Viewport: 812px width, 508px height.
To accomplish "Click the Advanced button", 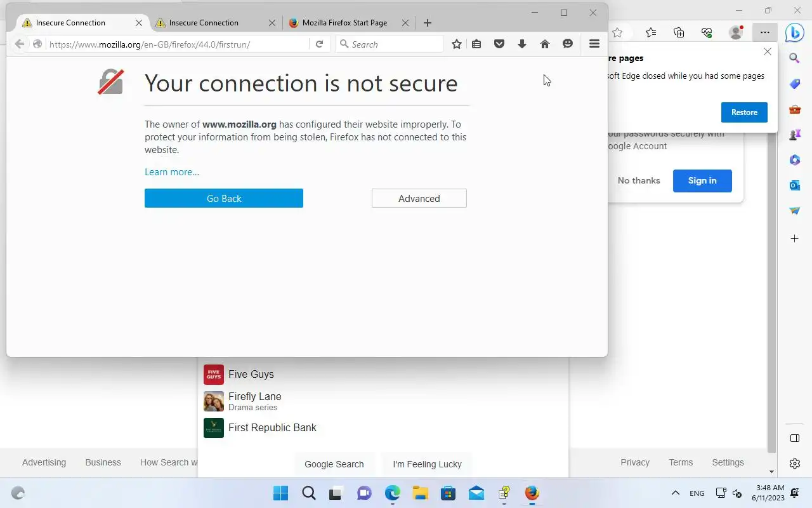I will (x=419, y=198).
